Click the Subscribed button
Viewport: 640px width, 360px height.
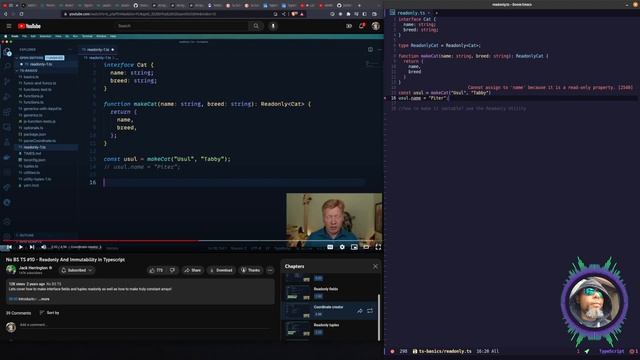pyautogui.click(x=77, y=270)
